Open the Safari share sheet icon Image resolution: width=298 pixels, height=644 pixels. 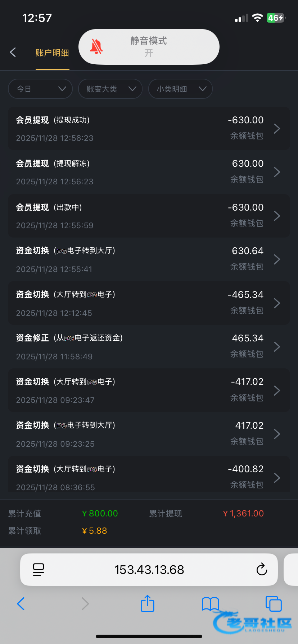(x=147, y=603)
